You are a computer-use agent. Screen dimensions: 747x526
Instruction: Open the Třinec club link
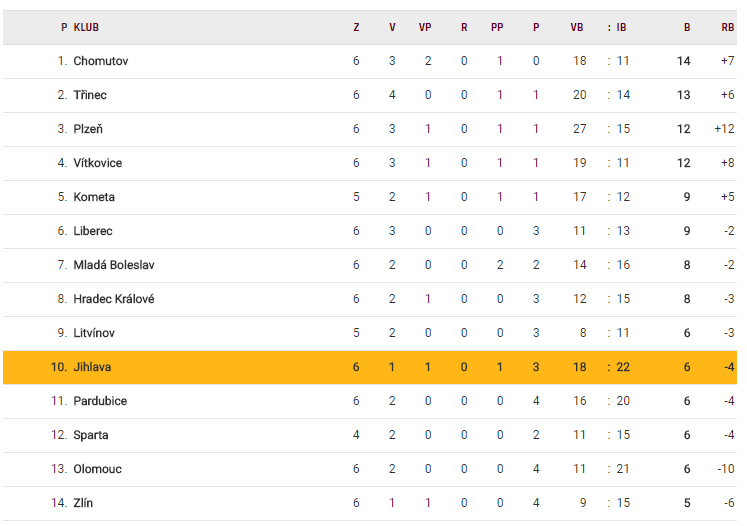coord(90,95)
